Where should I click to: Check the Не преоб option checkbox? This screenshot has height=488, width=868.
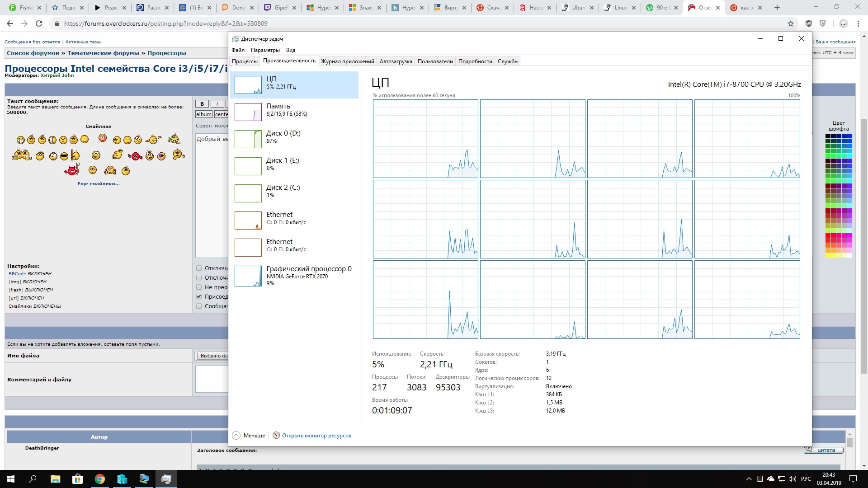(x=199, y=287)
